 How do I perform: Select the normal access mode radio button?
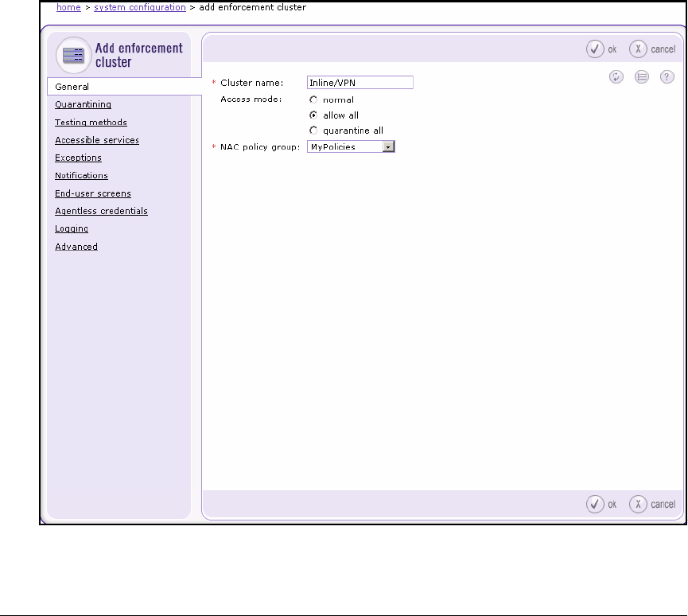coord(313,99)
